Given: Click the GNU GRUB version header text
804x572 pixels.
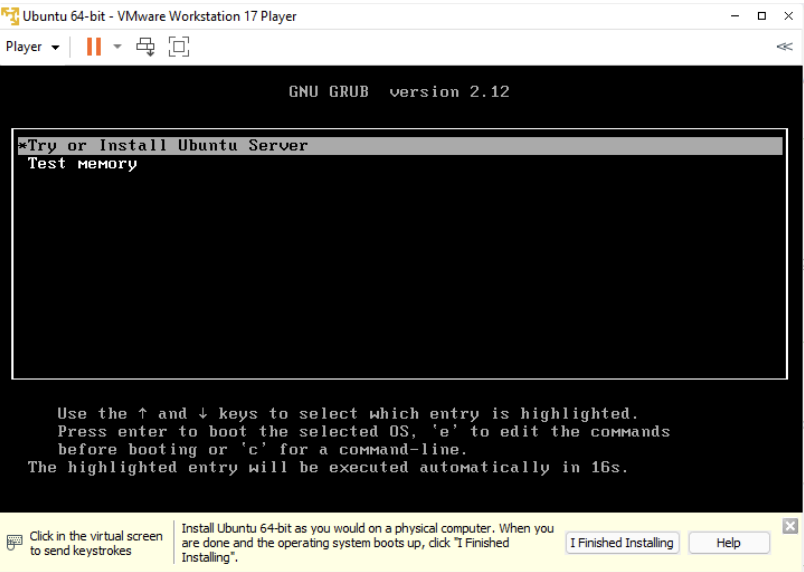Looking at the screenshot, I should click(399, 92).
